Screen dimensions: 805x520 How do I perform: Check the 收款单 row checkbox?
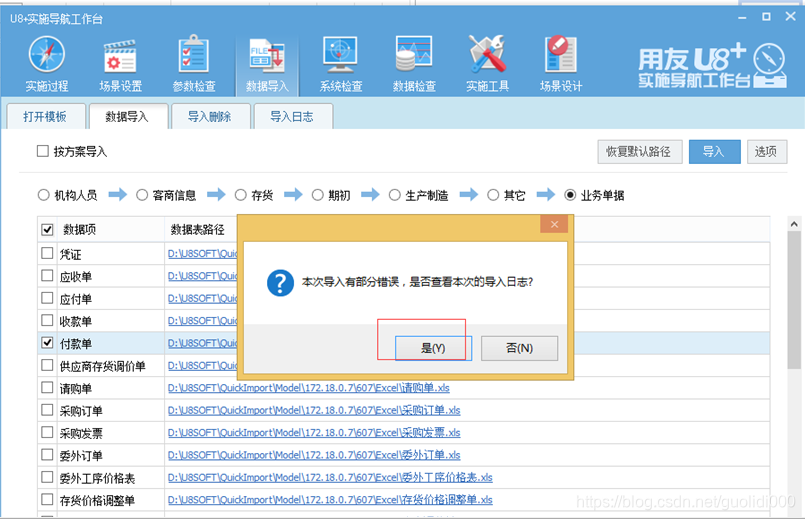click(x=47, y=320)
